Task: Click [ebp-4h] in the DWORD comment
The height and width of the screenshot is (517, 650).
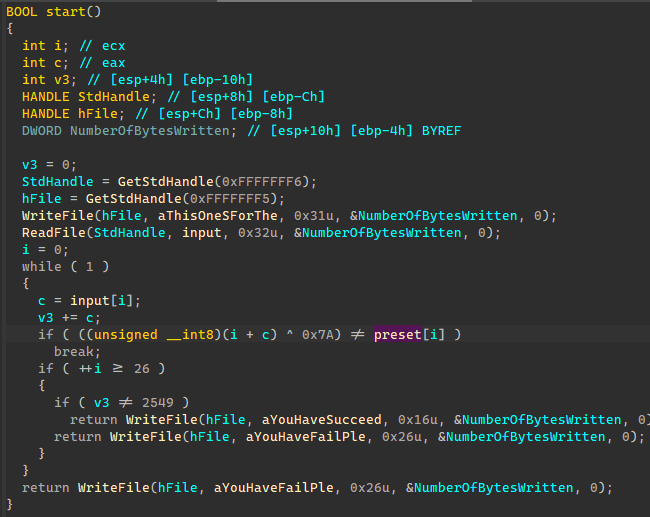Action: 381,131
